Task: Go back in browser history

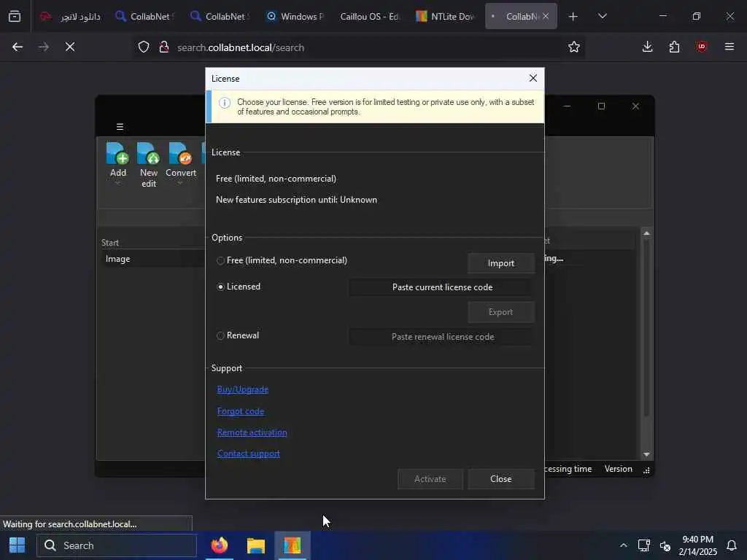Action: [18, 47]
